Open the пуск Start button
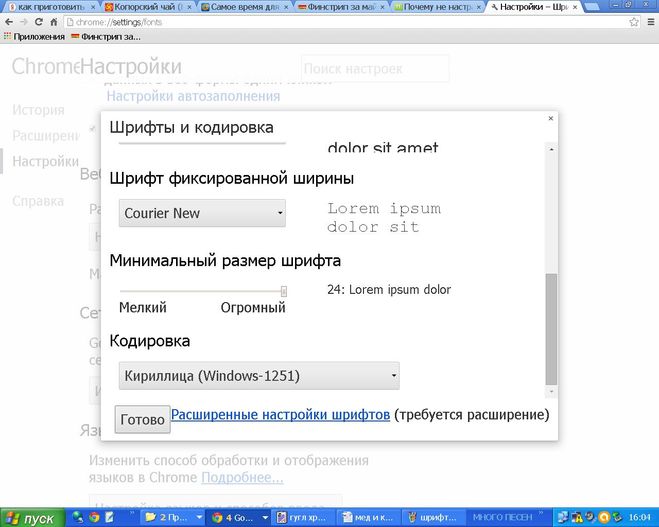Image resolution: width=659 pixels, height=527 pixels. pyautogui.click(x=32, y=518)
